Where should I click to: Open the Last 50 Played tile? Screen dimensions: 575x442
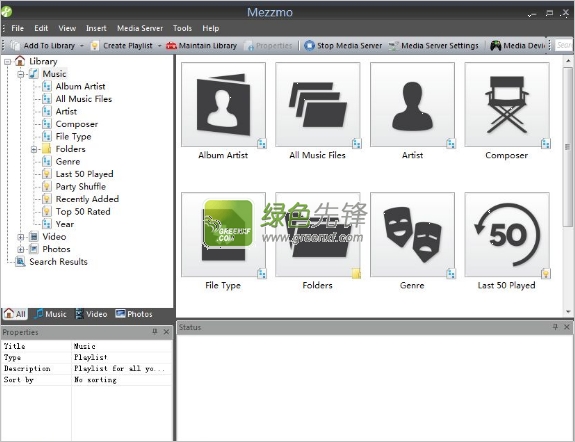pos(507,235)
